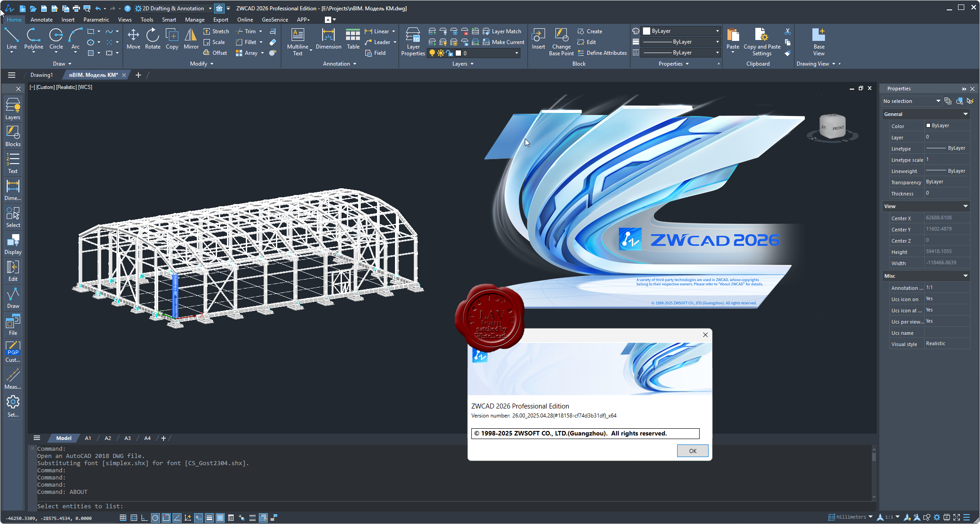This screenshot has height=524, width=980.
Task: Open the Blocks sidebar panel
Action: 13,136
